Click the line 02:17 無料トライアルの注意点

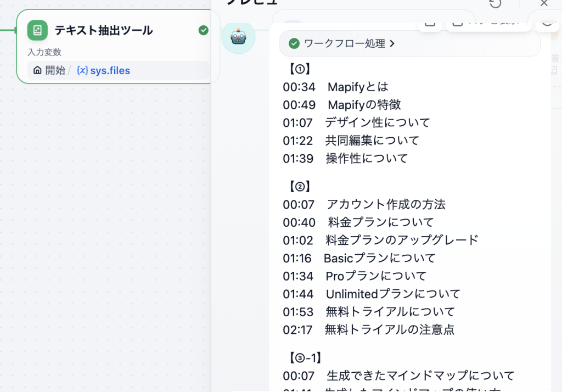click(x=368, y=330)
